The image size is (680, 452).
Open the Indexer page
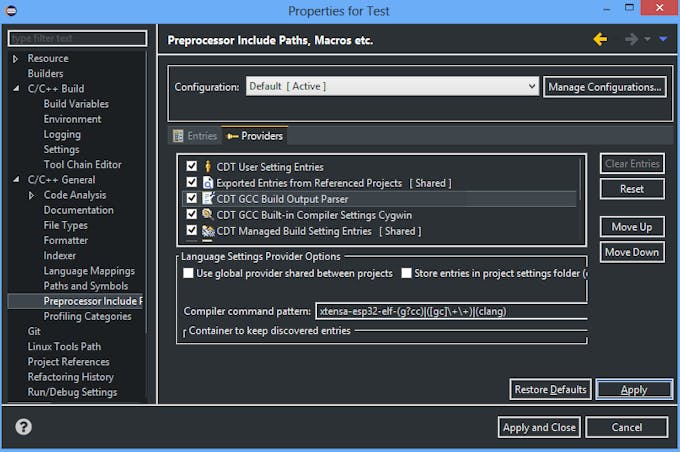coord(59,255)
